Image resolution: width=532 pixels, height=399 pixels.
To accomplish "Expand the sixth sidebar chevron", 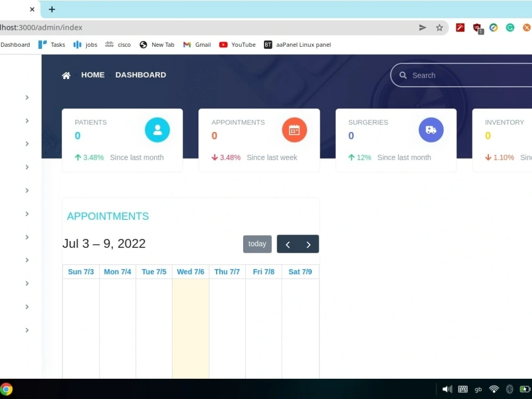I will pyautogui.click(x=27, y=214).
